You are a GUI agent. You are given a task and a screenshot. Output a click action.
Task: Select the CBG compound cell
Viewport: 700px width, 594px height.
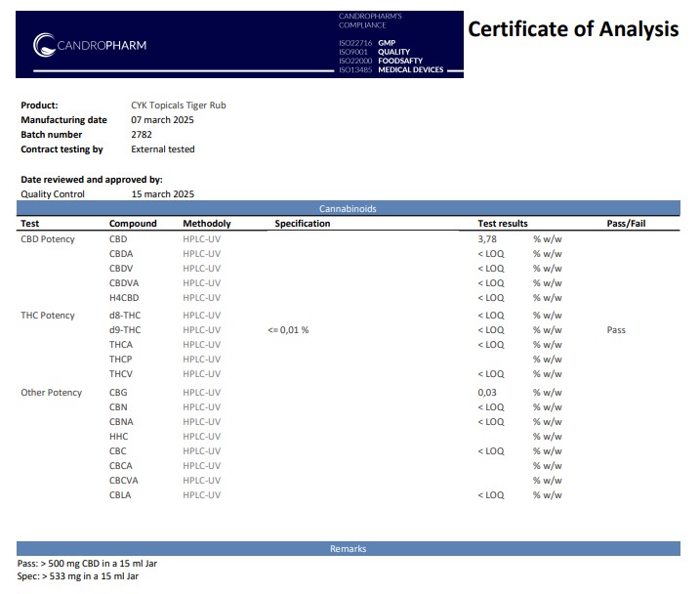coord(118,393)
